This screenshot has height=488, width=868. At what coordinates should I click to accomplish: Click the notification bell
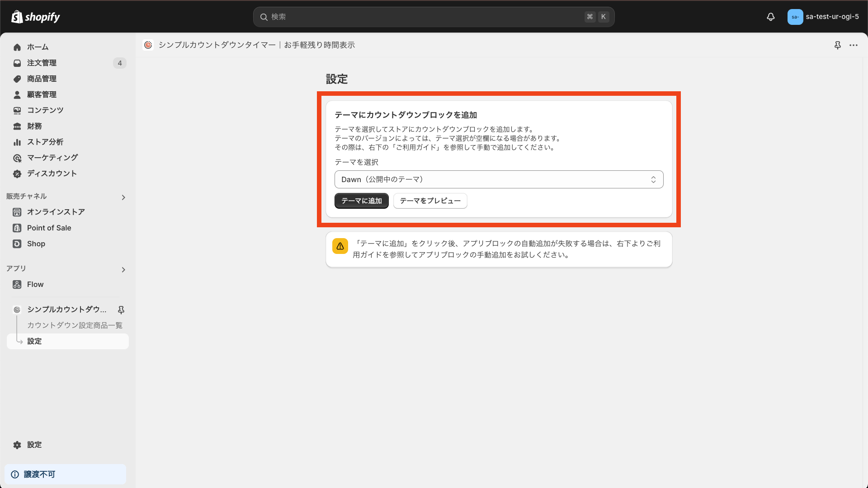771,17
